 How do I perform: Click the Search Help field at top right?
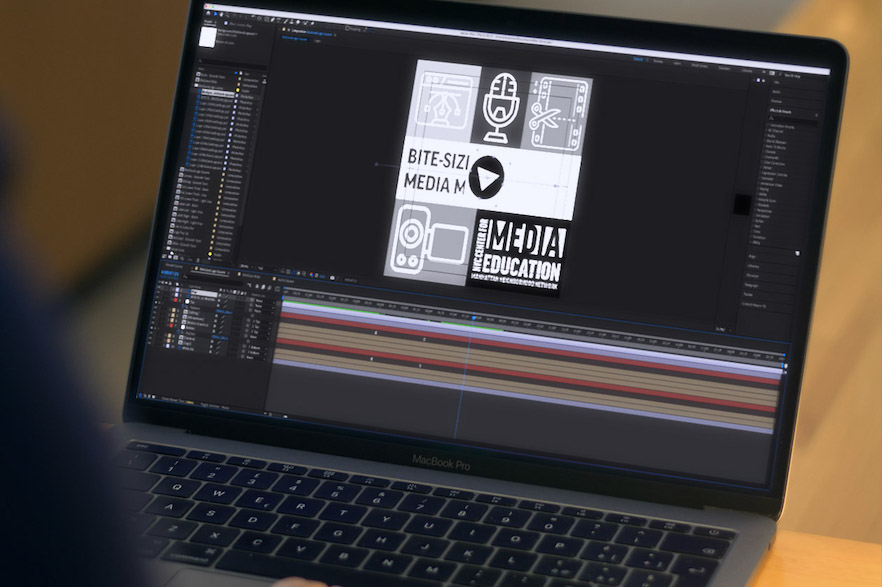point(793,75)
